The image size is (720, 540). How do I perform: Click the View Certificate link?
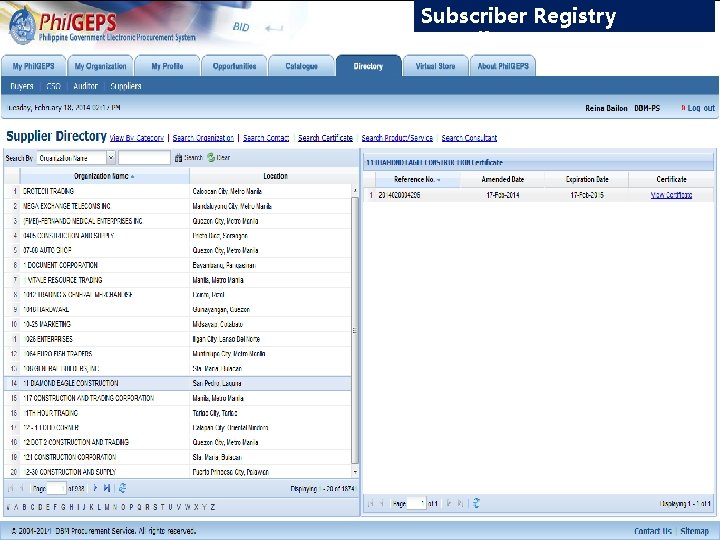[671, 195]
